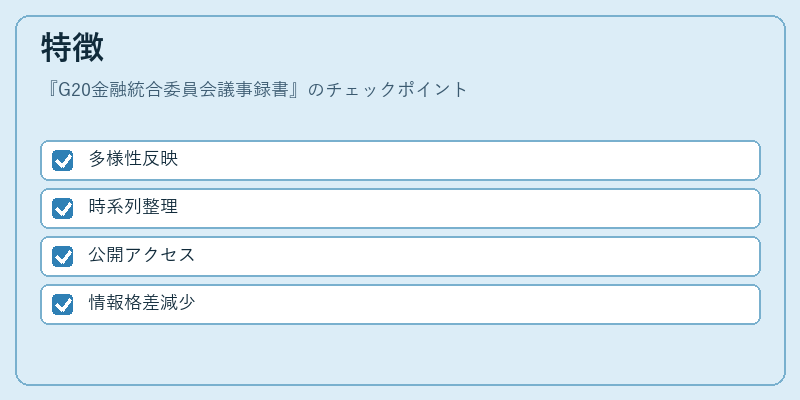Click the white checkmark icon beside 公開アクセス
The width and height of the screenshot is (800, 400).
pyautogui.click(x=62, y=257)
